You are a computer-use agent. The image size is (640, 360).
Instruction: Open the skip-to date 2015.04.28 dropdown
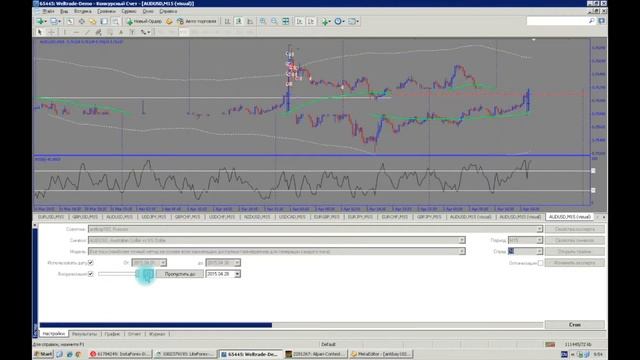click(237, 274)
